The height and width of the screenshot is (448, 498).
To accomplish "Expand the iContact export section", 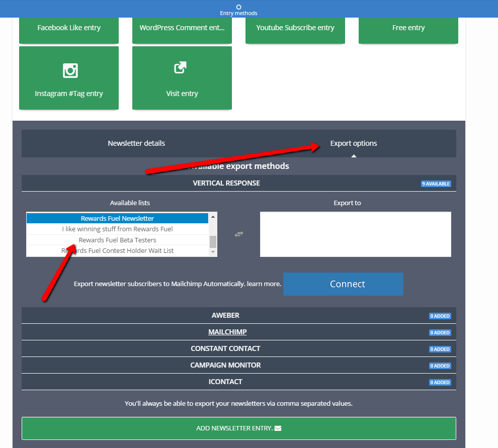I will tap(239, 382).
